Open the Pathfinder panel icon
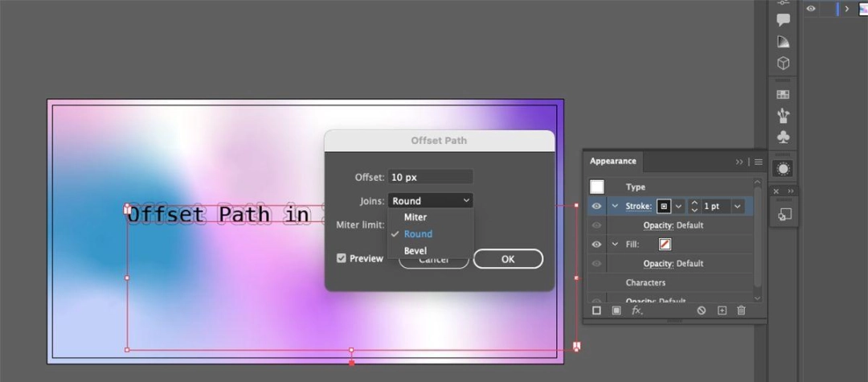This screenshot has height=382, width=868. (784, 215)
